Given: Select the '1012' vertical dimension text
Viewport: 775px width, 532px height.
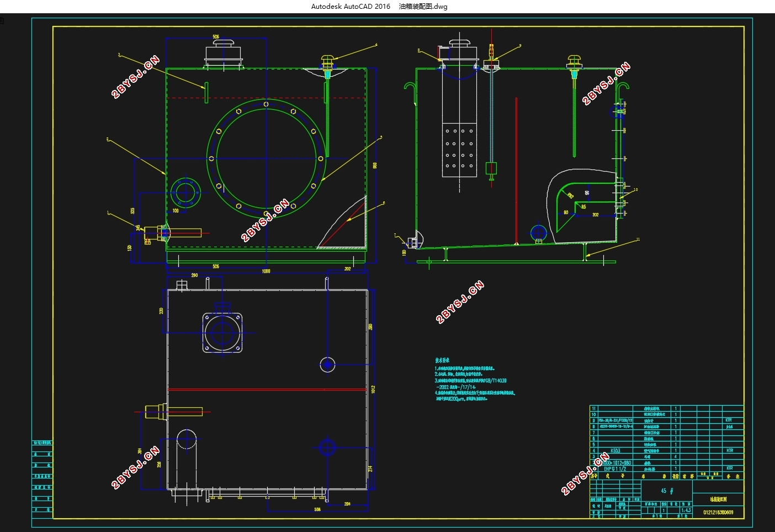Looking at the screenshot, I should (374, 389).
